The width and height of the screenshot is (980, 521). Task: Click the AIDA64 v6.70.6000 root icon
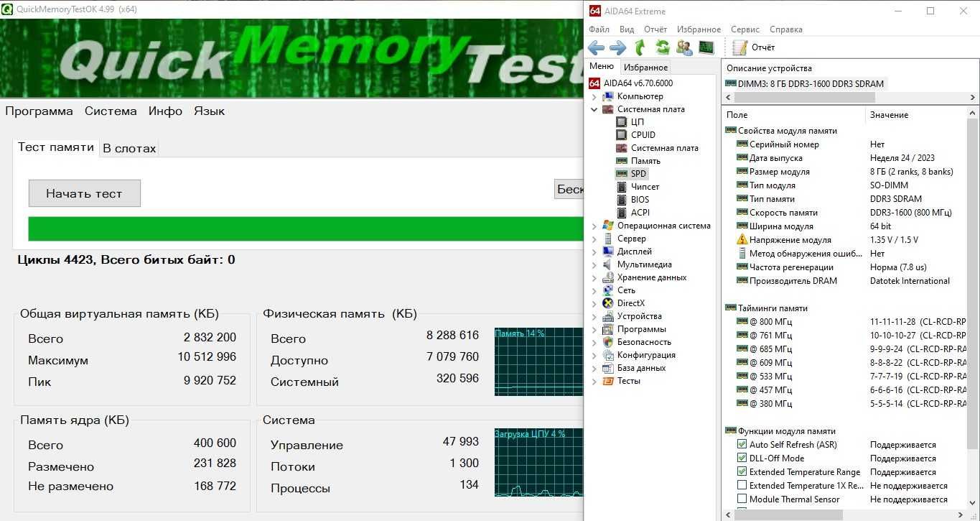coord(594,83)
